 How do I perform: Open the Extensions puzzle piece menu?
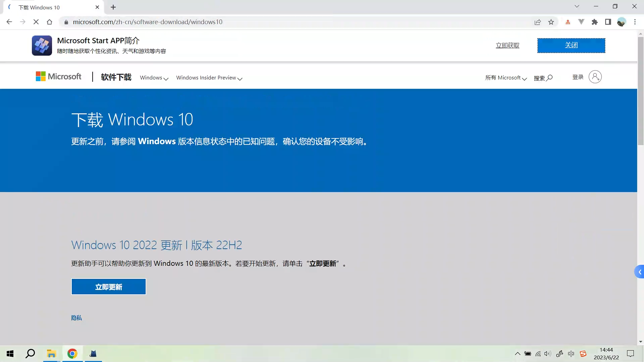595,22
